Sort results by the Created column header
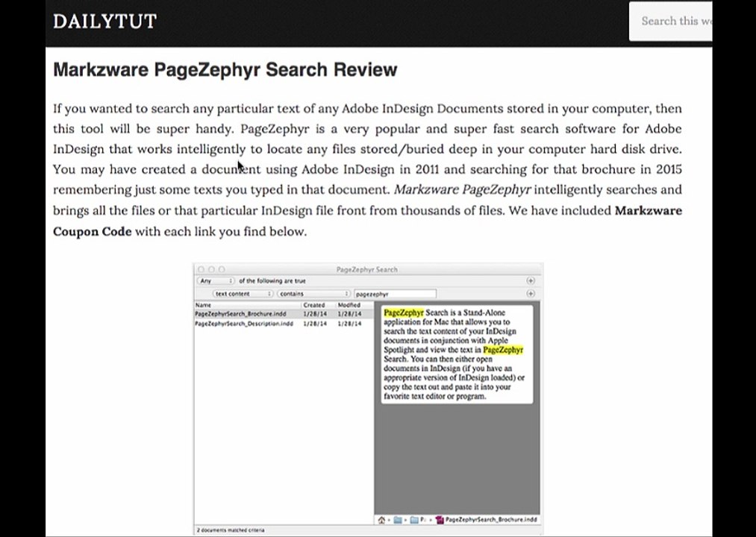756x537 pixels. (318, 305)
